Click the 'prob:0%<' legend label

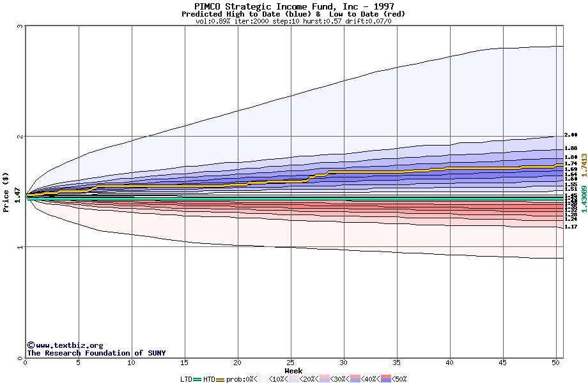242,379
